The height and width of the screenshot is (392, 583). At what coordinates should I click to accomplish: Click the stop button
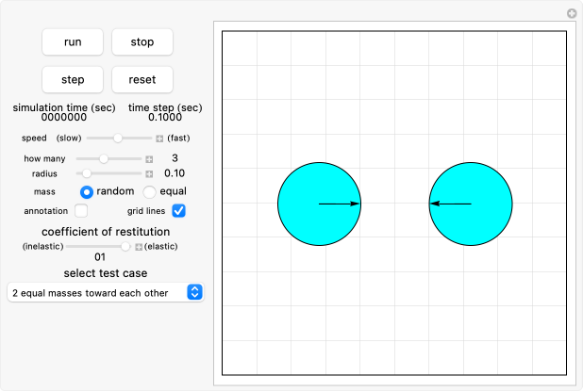click(142, 42)
